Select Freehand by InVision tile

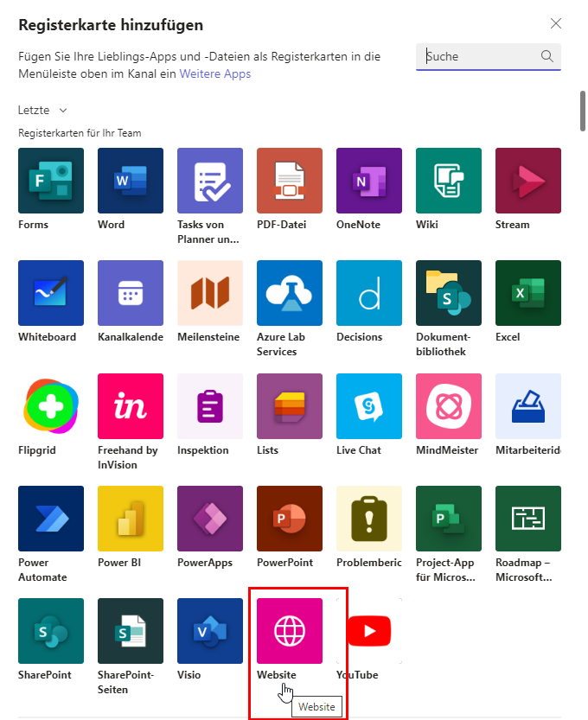131,406
